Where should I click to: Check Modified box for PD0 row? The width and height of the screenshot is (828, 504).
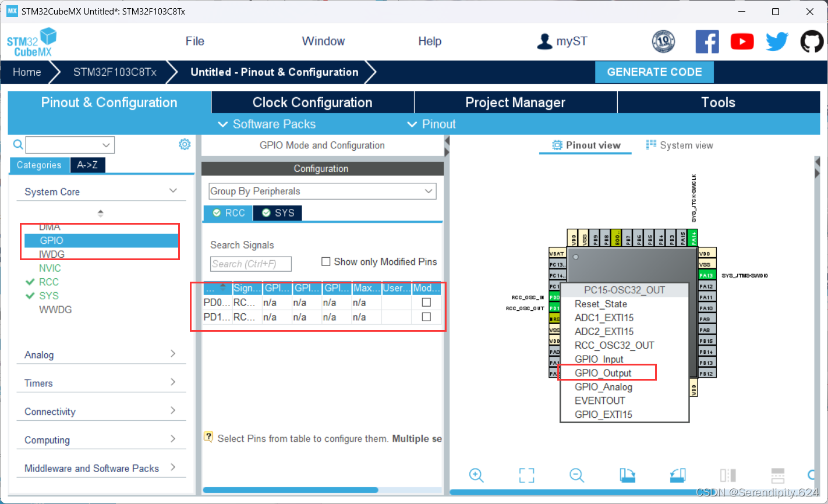tap(426, 303)
